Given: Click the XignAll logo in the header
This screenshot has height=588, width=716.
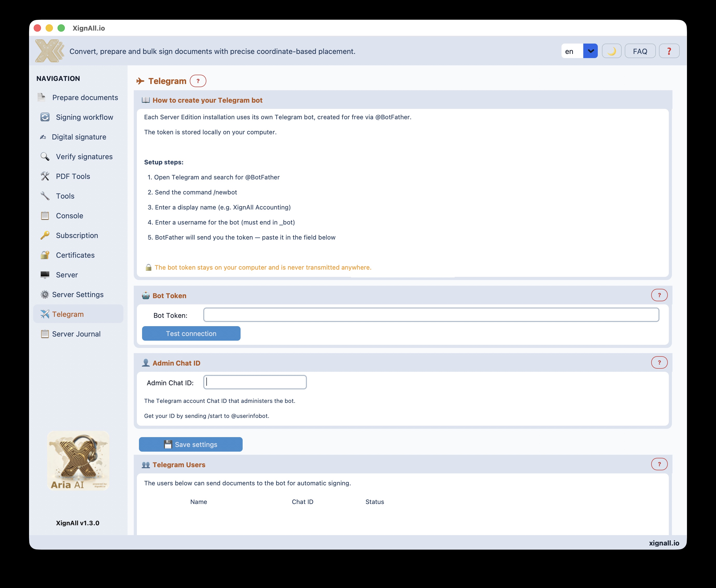Looking at the screenshot, I should (x=50, y=51).
